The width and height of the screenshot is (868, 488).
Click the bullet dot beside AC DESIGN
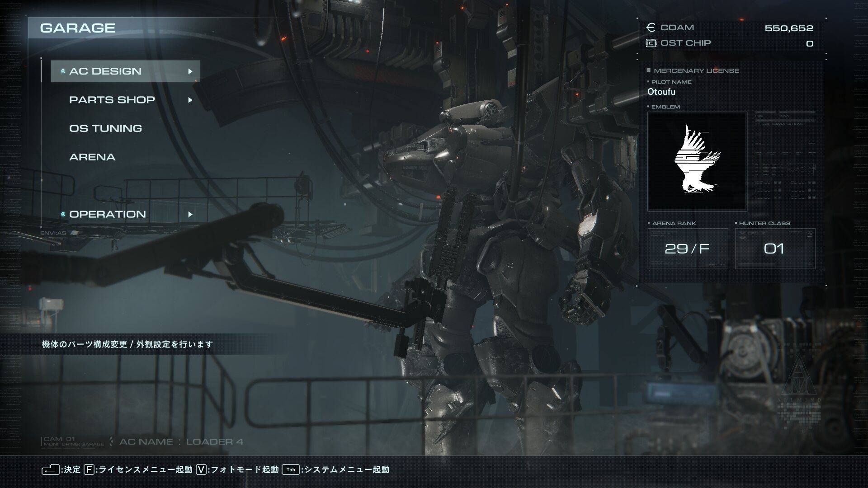click(x=63, y=71)
